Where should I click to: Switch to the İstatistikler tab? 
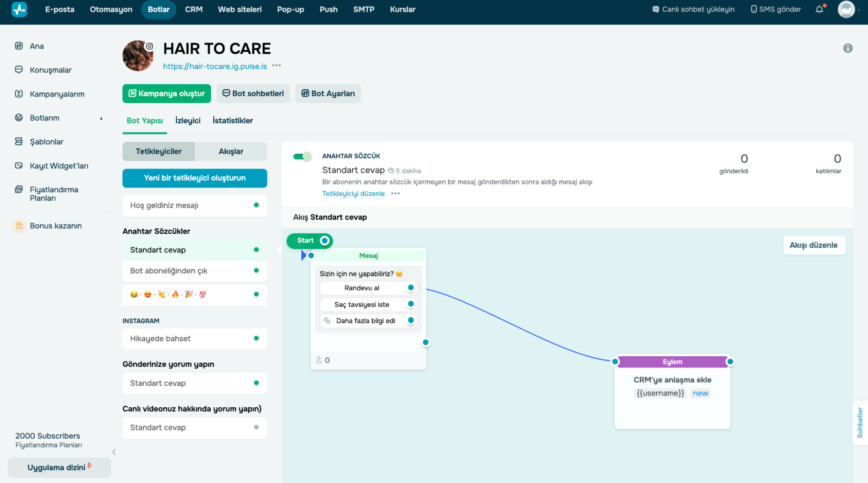(x=232, y=121)
